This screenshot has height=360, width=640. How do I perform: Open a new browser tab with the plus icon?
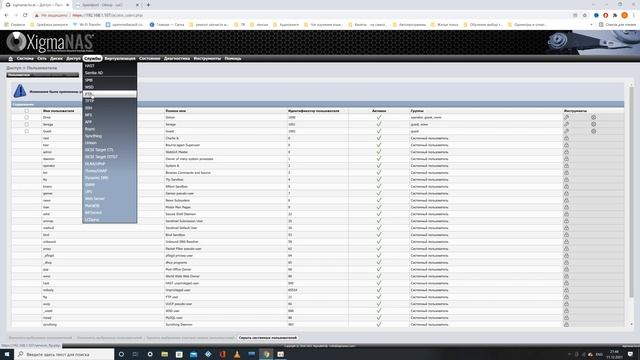148,5
